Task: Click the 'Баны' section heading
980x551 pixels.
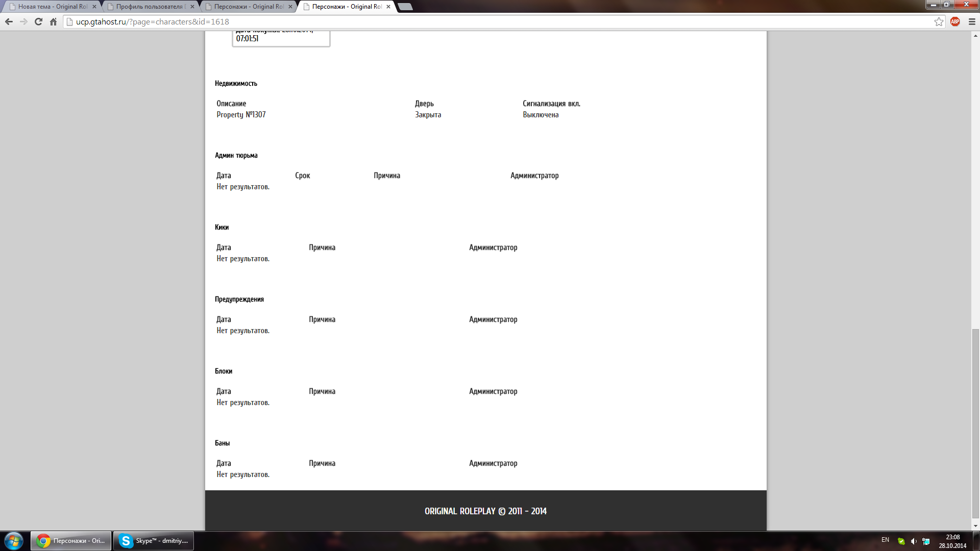Action: point(222,443)
